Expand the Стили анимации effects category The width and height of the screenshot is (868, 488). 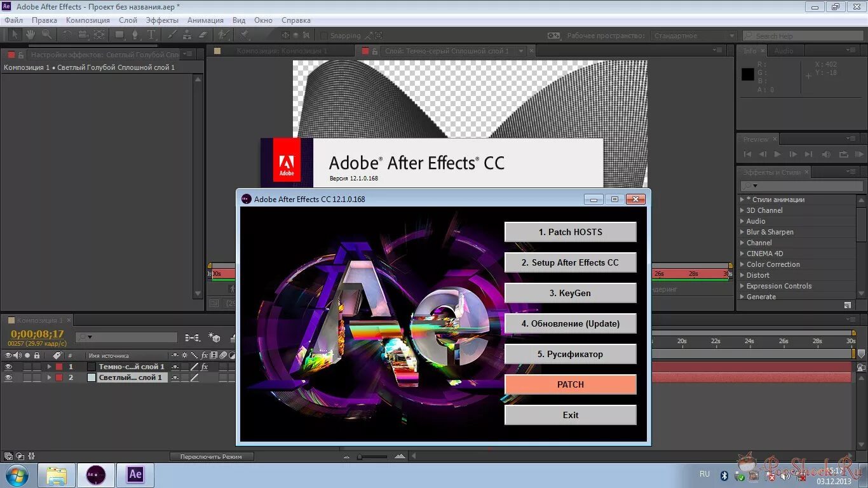(x=742, y=200)
